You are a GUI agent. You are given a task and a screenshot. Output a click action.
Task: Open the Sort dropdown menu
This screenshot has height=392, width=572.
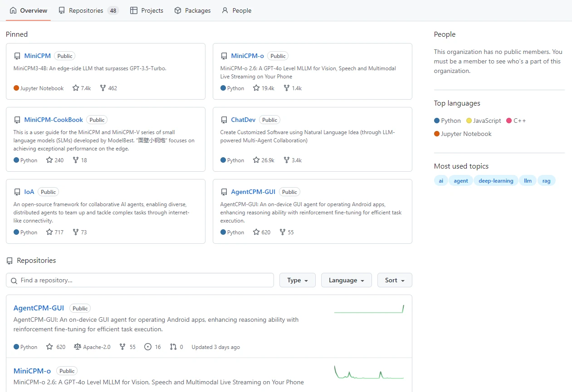tap(394, 281)
